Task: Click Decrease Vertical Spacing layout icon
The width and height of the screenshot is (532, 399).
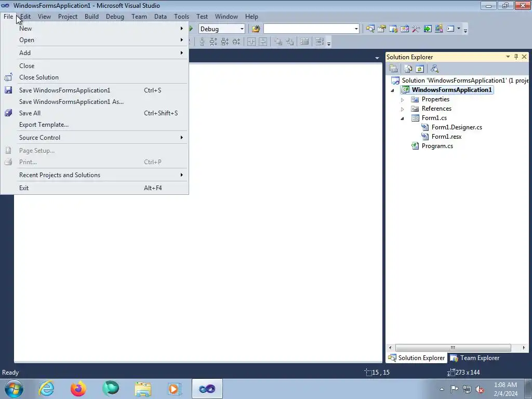Action: [x=225, y=42]
